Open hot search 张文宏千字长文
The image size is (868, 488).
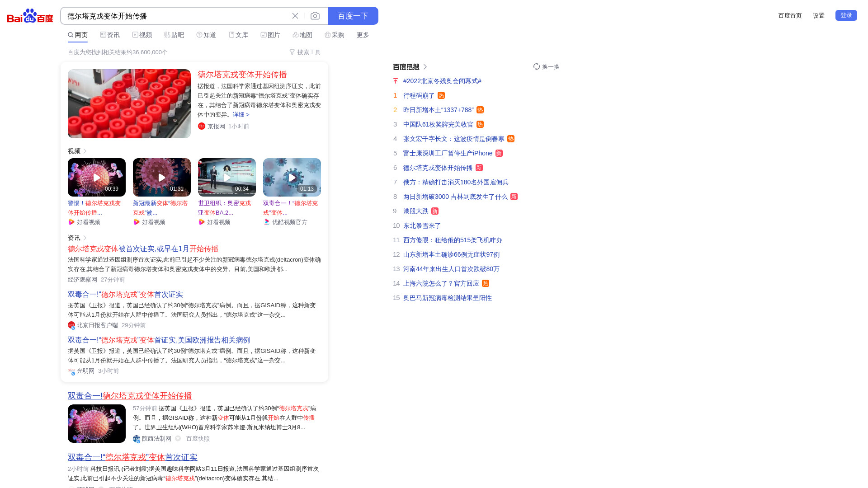(x=454, y=139)
